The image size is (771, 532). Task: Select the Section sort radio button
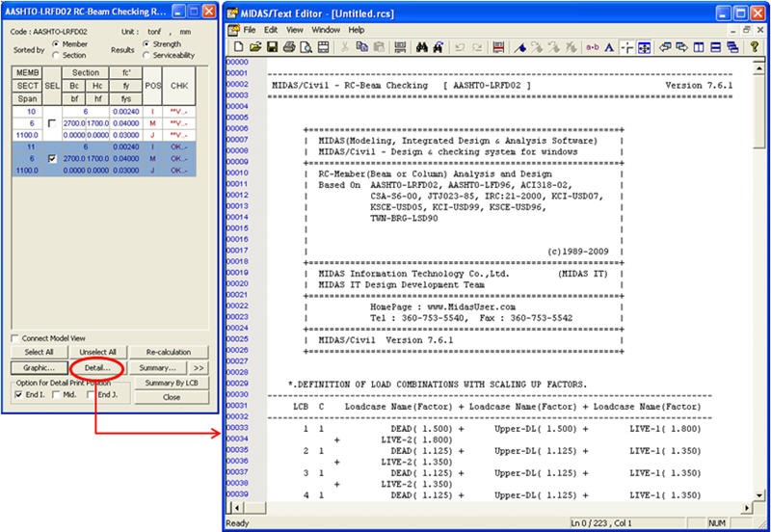click(x=56, y=55)
